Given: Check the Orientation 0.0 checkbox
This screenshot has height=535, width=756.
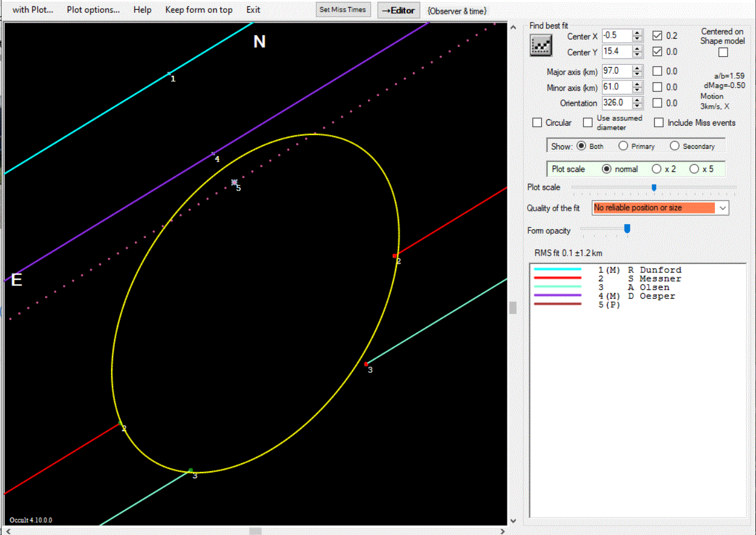Looking at the screenshot, I should [658, 103].
